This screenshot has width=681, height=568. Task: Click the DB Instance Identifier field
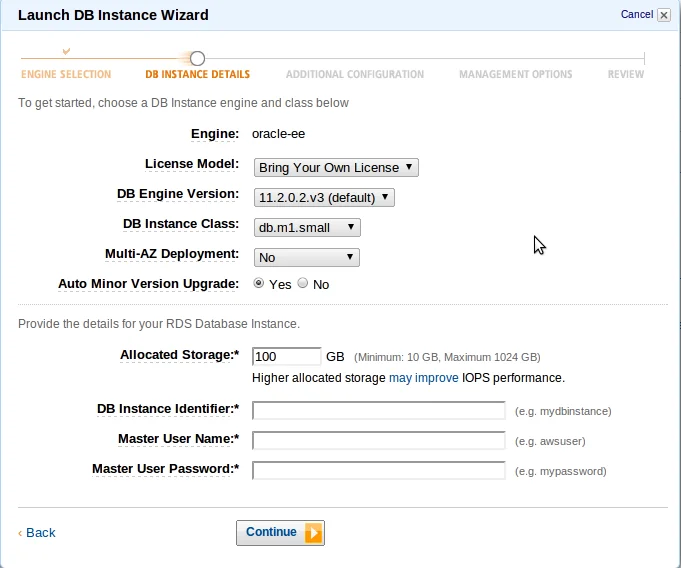pos(379,410)
